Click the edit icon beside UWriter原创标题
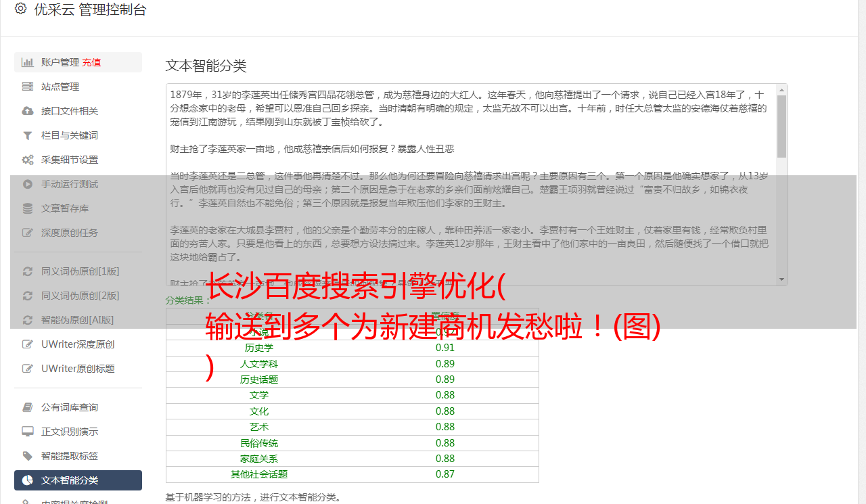Viewport: 866px width, 504px height. 28,369
